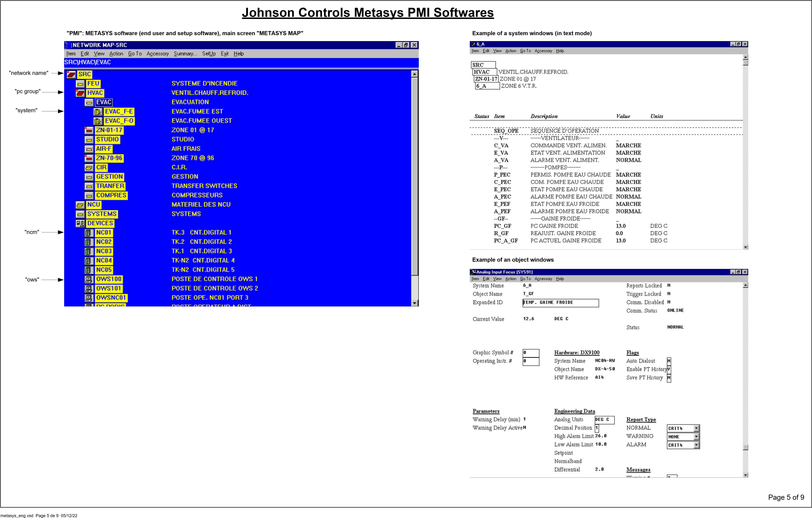Click the SRC network icon in map
Screen dimensions: 812x518
point(71,74)
